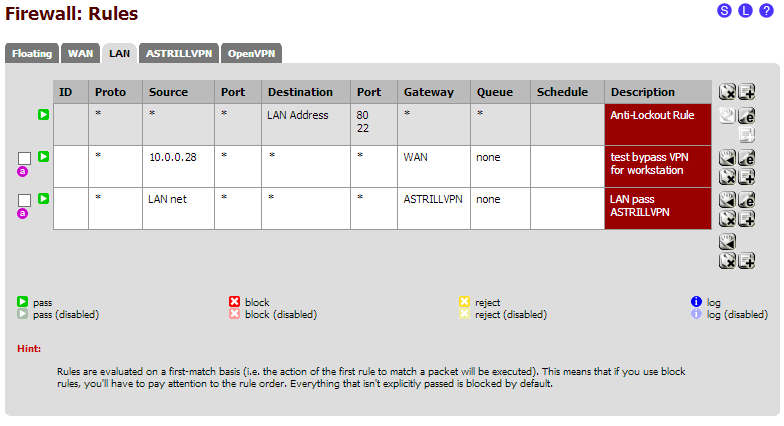784x426 pixels.
Task: Click advanced options icon on LAN net rule
Action: 22,214
